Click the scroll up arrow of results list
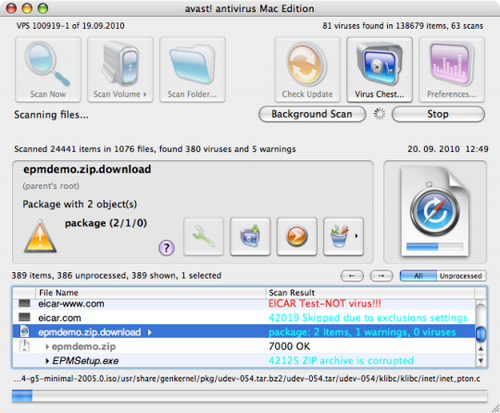Viewport: 500px width, 413px height. click(481, 349)
